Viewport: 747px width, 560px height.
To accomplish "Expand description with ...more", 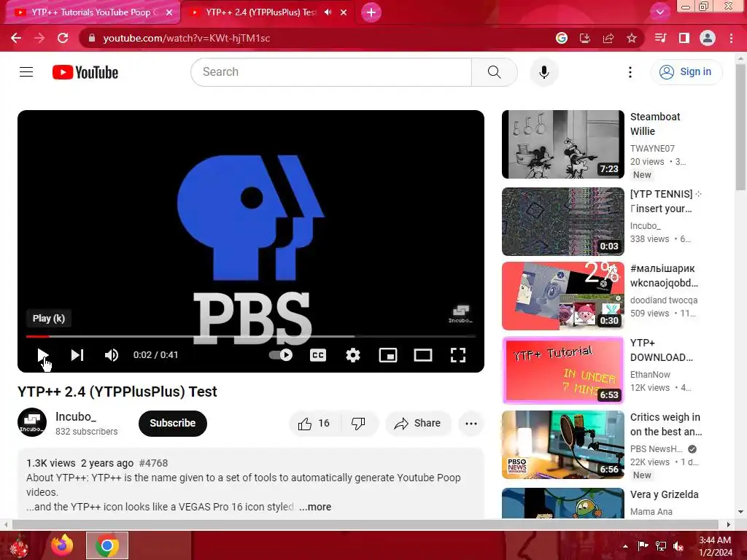I will pos(315,507).
